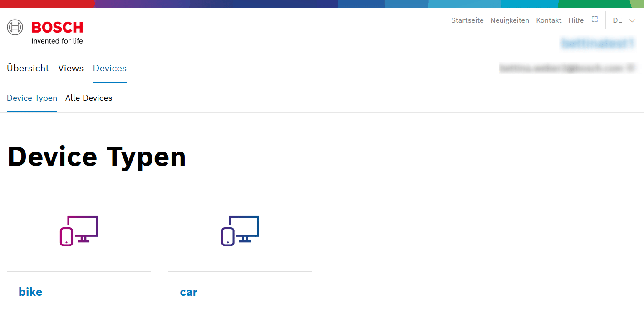Image resolution: width=644 pixels, height=323 pixels.
Task: Switch to the Alle Devices sub-tab
Action: tap(88, 98)
